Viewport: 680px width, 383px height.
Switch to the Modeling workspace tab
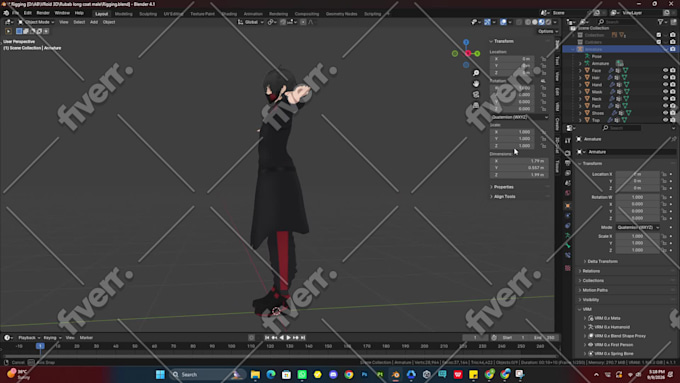(124, 14)
